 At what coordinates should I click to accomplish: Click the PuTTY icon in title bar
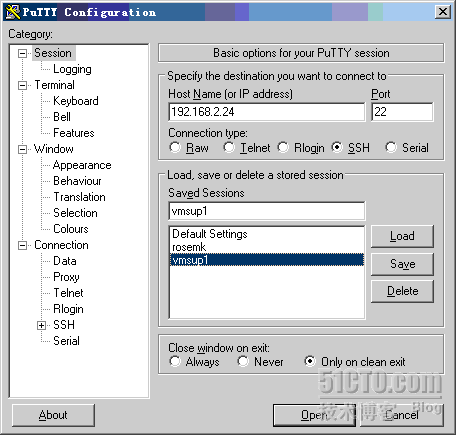[x=13, y=12]
